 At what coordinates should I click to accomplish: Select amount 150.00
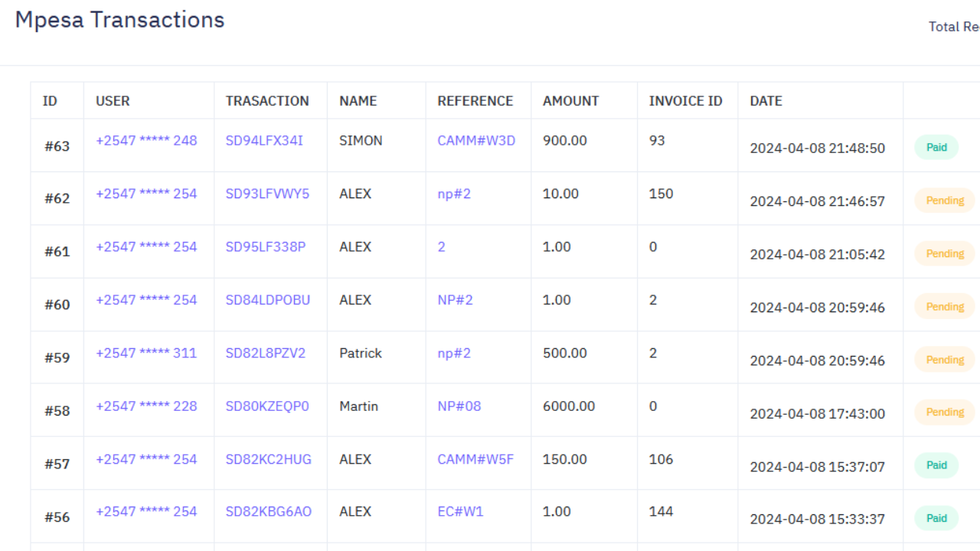565,459
